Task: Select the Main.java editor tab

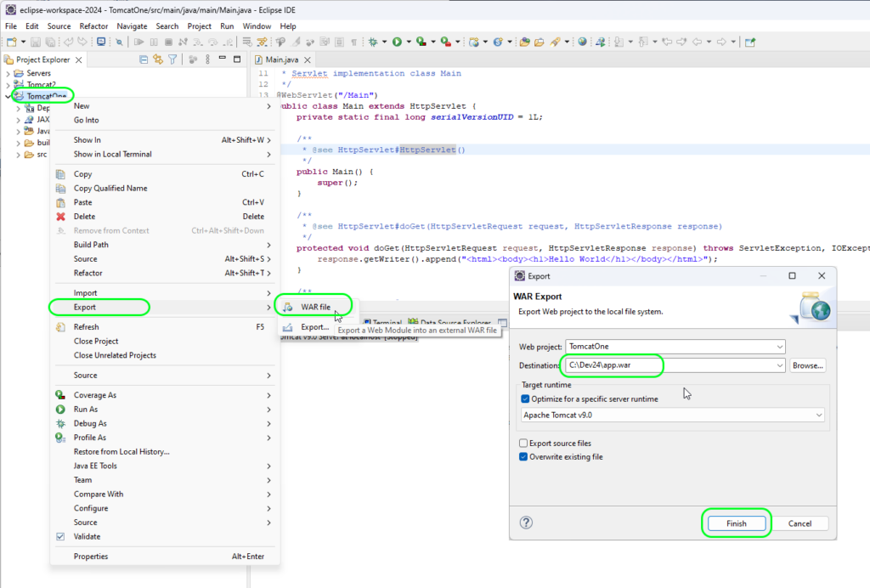Action: 282,60
